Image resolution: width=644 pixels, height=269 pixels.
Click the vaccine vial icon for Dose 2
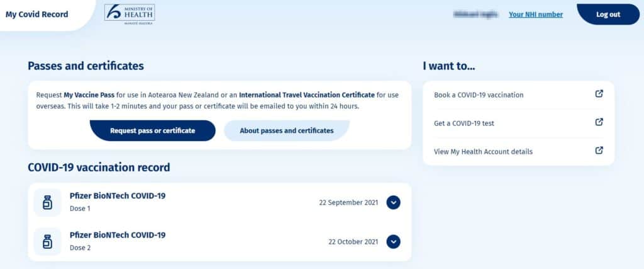point(48,242)
